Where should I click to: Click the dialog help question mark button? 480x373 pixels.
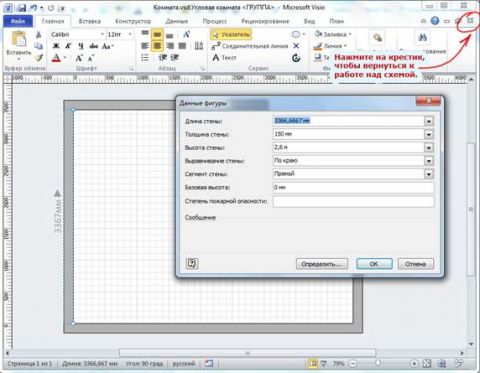(192, 263)
